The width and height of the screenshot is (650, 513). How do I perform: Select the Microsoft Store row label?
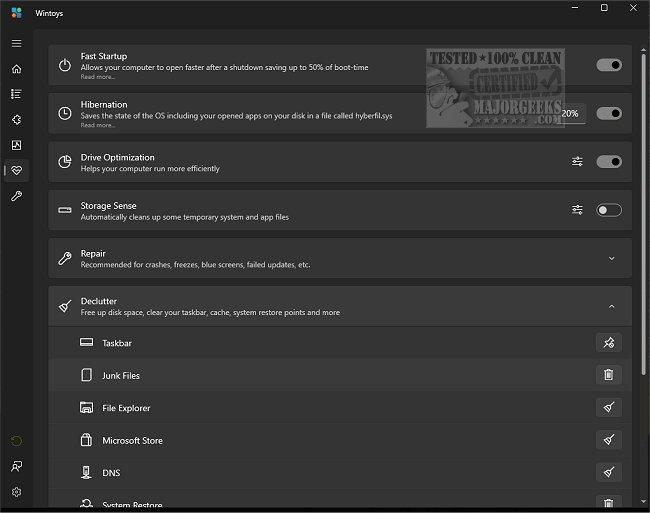pos(132,440)
